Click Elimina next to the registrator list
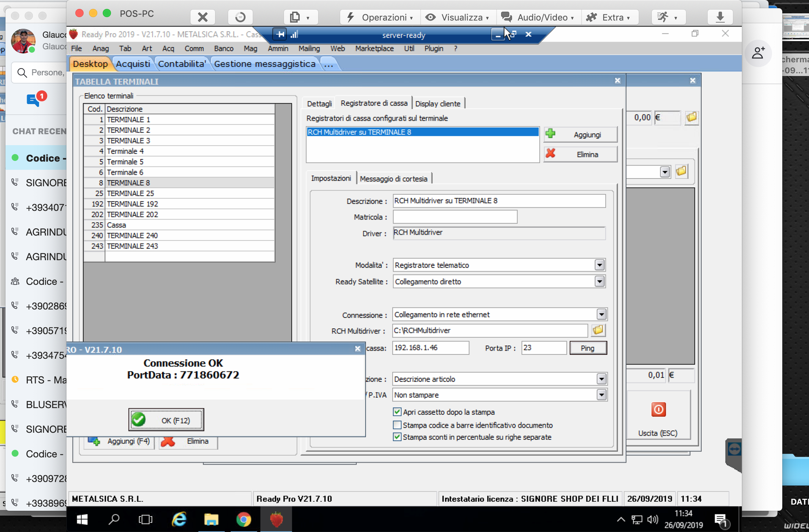 581,154
